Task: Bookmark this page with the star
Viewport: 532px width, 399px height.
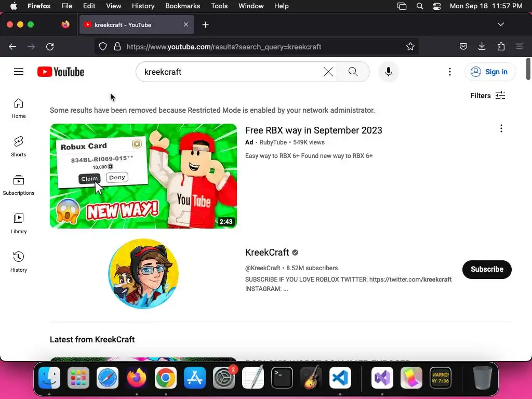Action: point(410,46)
